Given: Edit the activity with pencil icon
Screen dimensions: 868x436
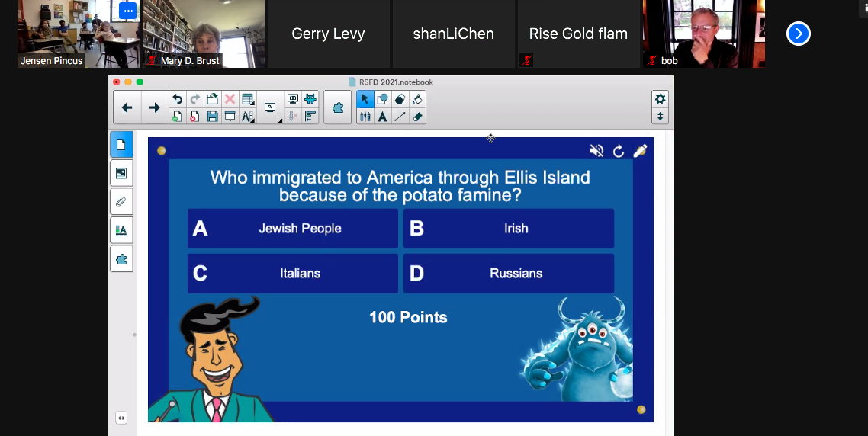Looking at the screenshot, I should click(640, 151).
